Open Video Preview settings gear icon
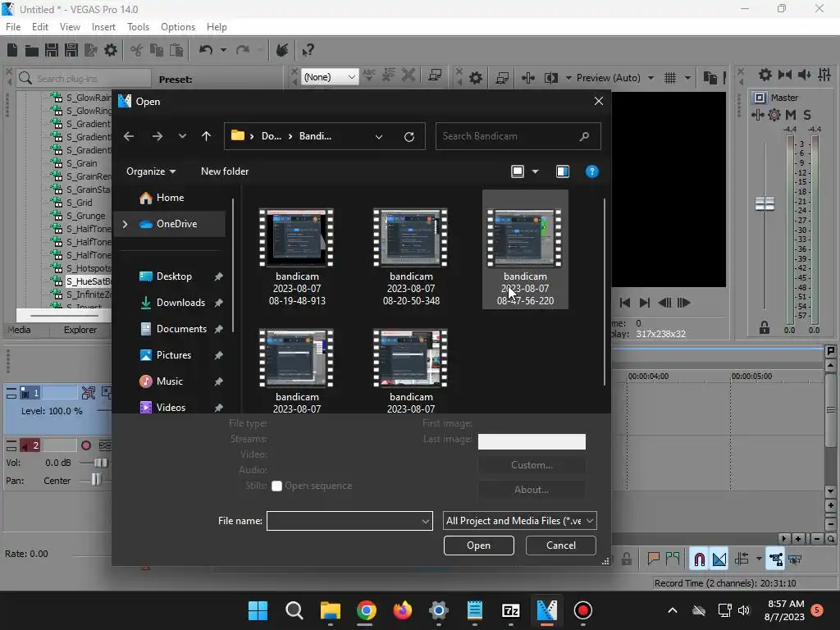Viewport: 840px width, 630px height. pyautogui.click(x=475, y=78)
